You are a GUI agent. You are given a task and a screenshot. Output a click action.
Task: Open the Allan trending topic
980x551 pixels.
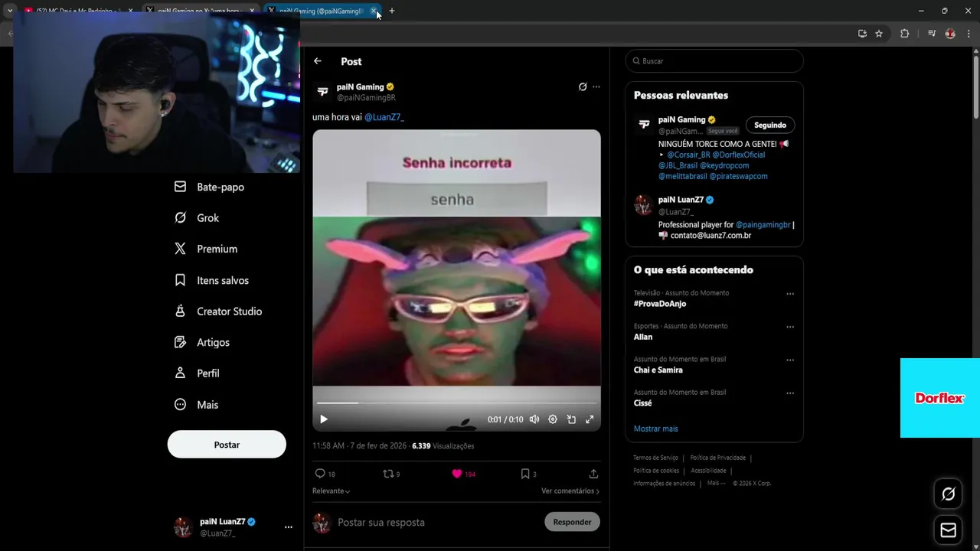[x=643, y=337]
